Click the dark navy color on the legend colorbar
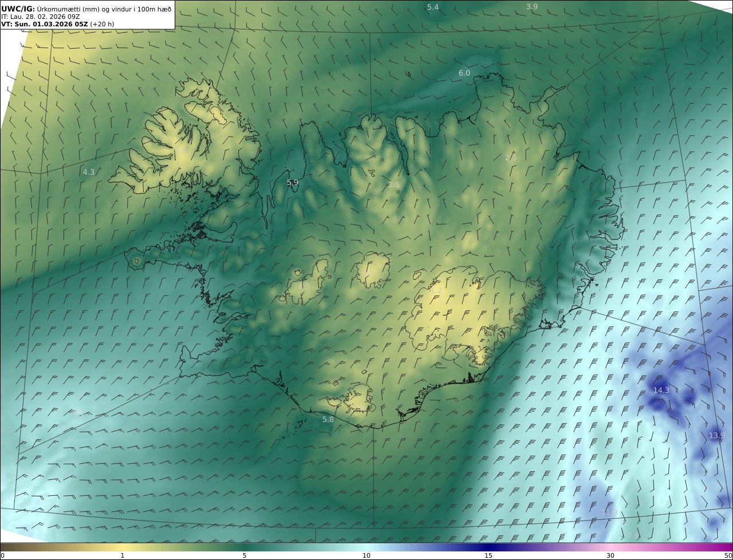Viewport: 733px width, 560px height. point(488,547)
